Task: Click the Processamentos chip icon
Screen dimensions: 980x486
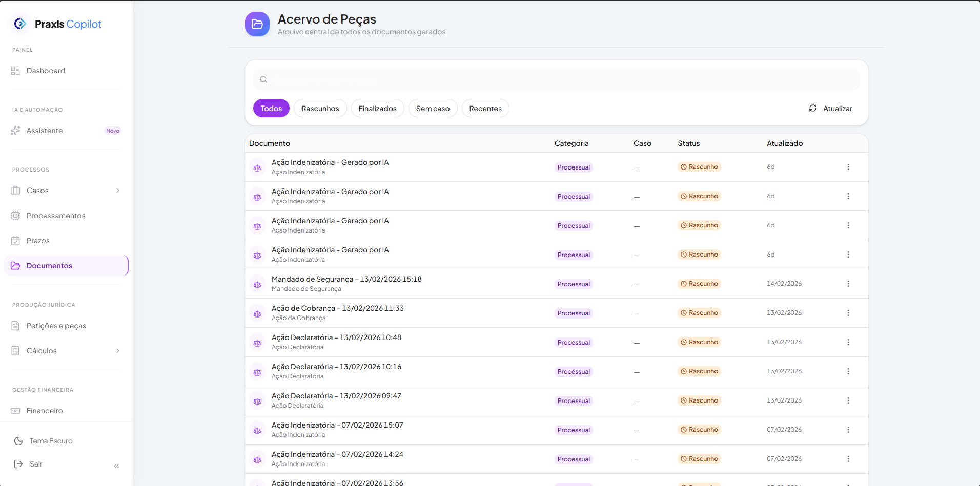Action: pos(15,216)
